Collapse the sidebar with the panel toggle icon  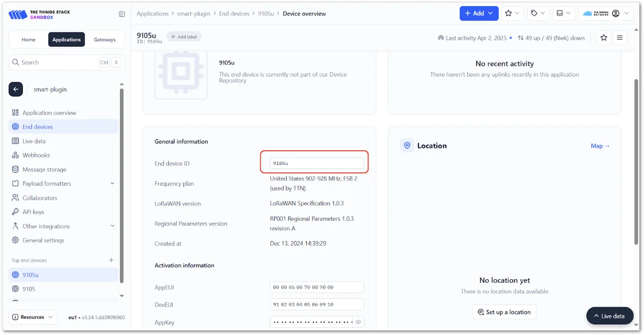(x=122, y=14)
